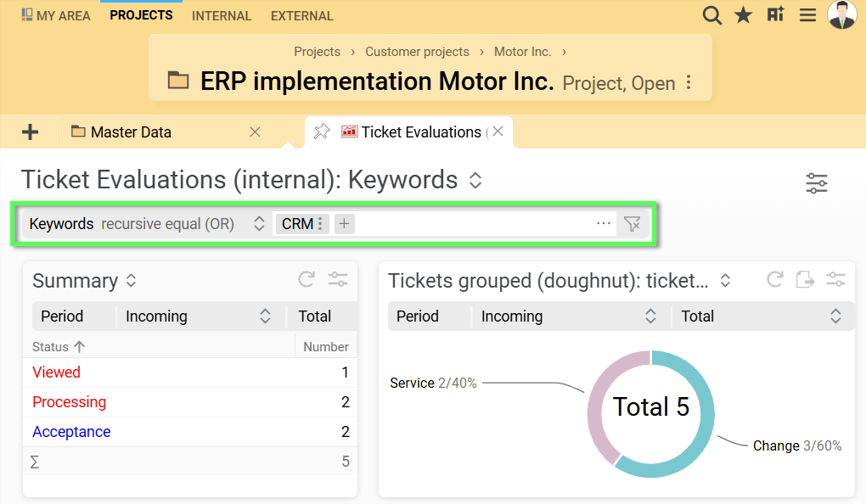The image size is (866, 504).
Task: Expand the Total dropdown in doughnut widget
Action: point(835,316)
